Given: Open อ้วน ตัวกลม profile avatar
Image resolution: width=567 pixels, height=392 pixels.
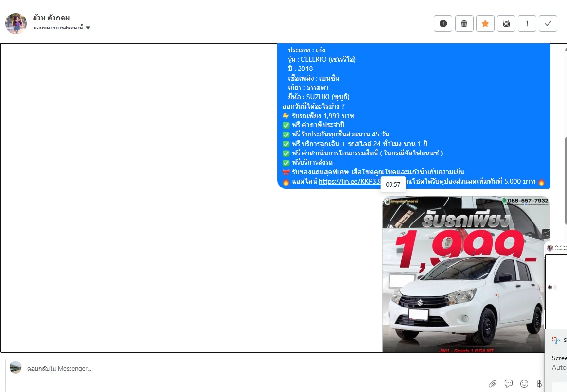Looking at the screenshot, I should click(x=16, y=23).
